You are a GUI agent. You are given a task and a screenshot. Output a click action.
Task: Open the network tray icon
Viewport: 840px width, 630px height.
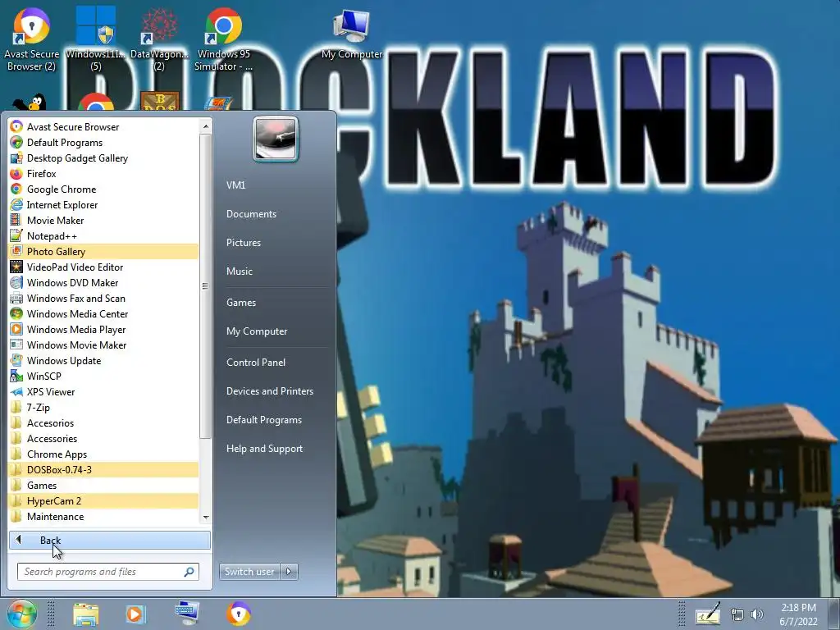pos(737,614)
